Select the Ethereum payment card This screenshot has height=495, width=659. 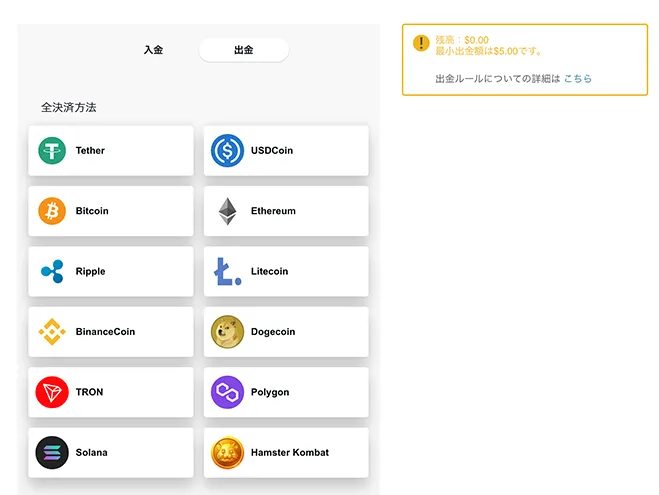[286, 211]
